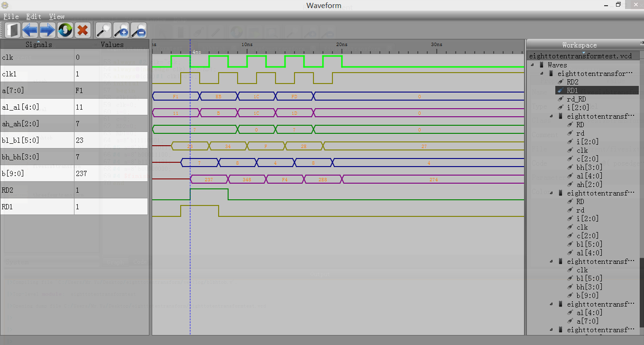Select the clk1 signal row

pos(74,74)
